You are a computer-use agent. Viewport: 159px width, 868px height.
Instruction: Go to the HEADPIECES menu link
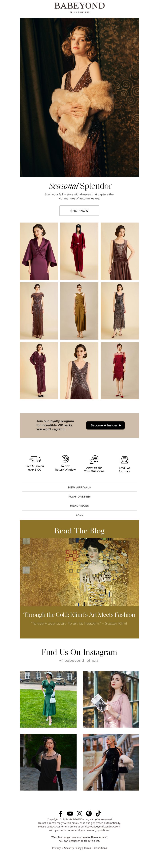[x=79, y=505]
